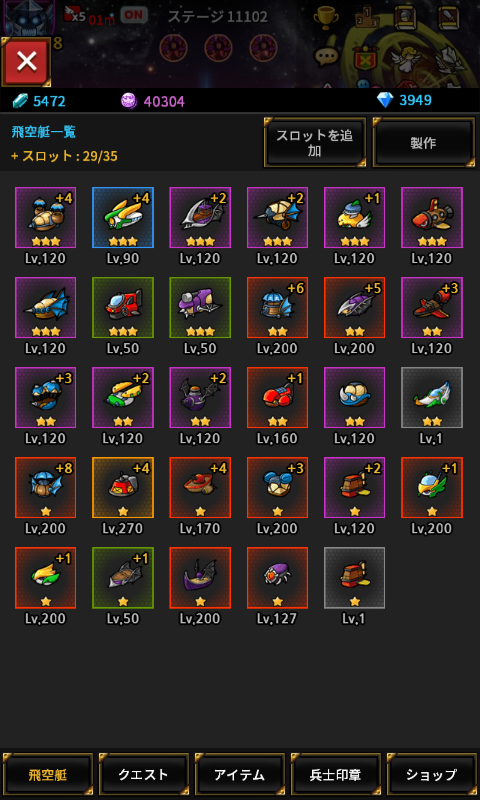Select the Lv.270 orange-framed airship
Viewport: 480px width, 800px height.
(123, 488)
